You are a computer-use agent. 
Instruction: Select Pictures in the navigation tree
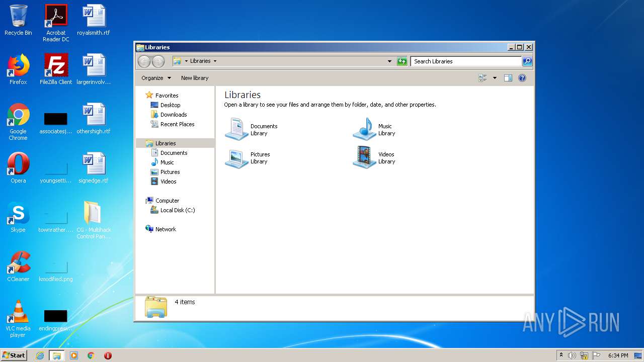[165, 172]
